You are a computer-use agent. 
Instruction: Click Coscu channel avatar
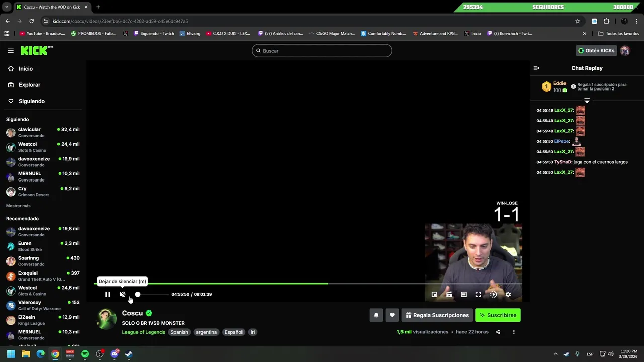[x=106, y=319]
